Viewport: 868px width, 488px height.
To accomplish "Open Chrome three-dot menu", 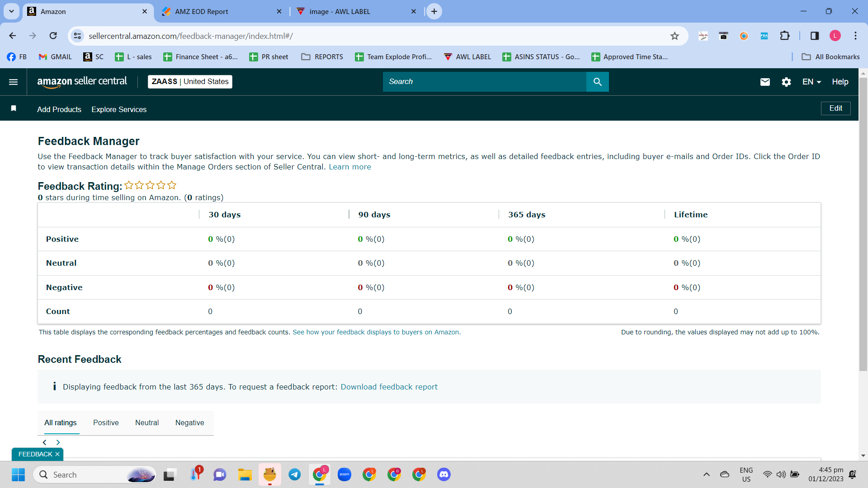I will point(855,36).
